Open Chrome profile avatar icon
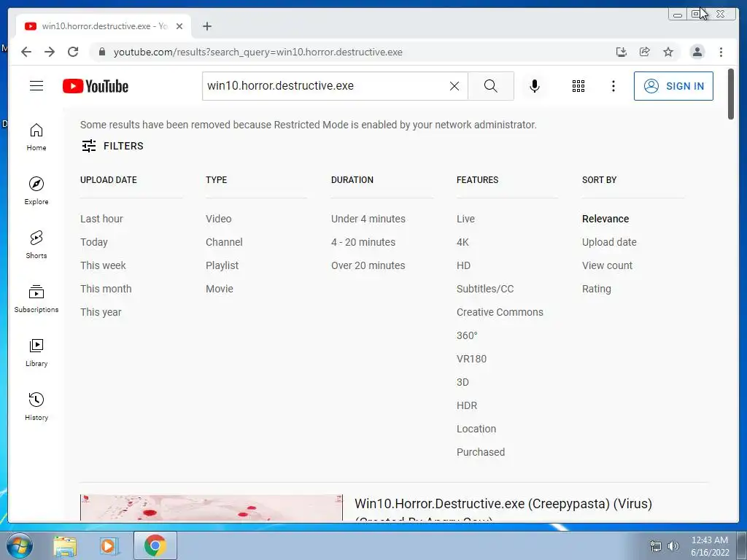The height and width of the screenshot is (560, 747). [697, 52]
